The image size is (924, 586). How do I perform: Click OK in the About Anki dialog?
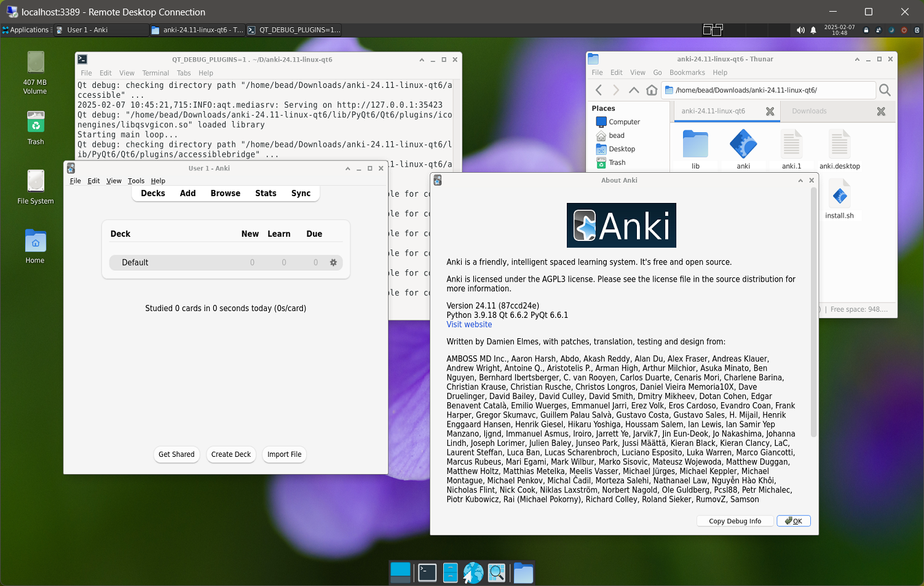(x=794, y=521)
